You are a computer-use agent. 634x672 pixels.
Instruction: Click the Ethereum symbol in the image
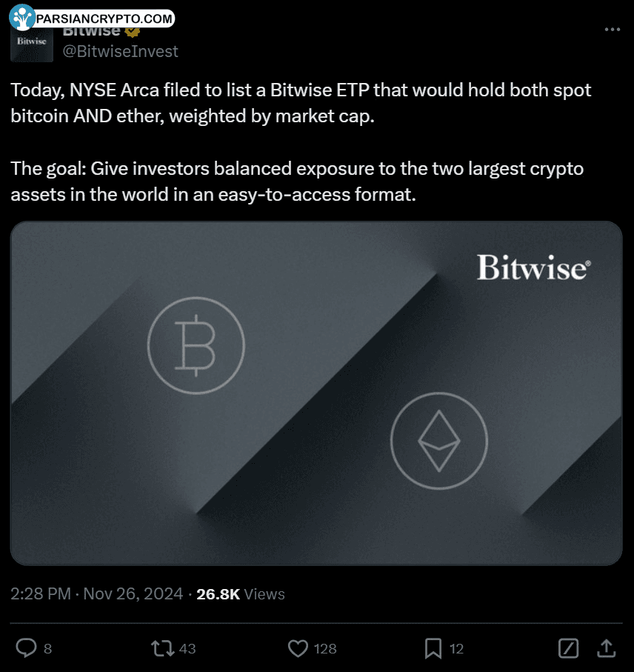[439, 441]
